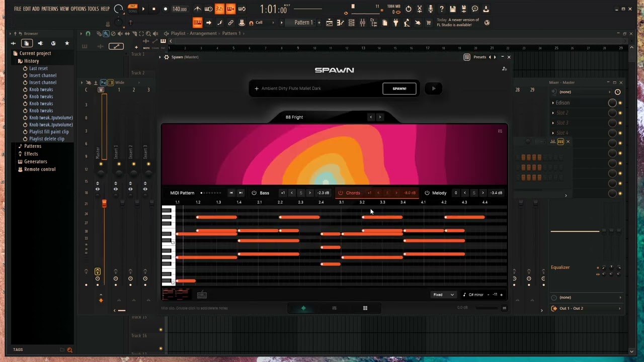This screenshot has width=644, height=362.
Task: Click the toolbar microphone recording icon
Action: pyautogui.click(x=430, y=9)
